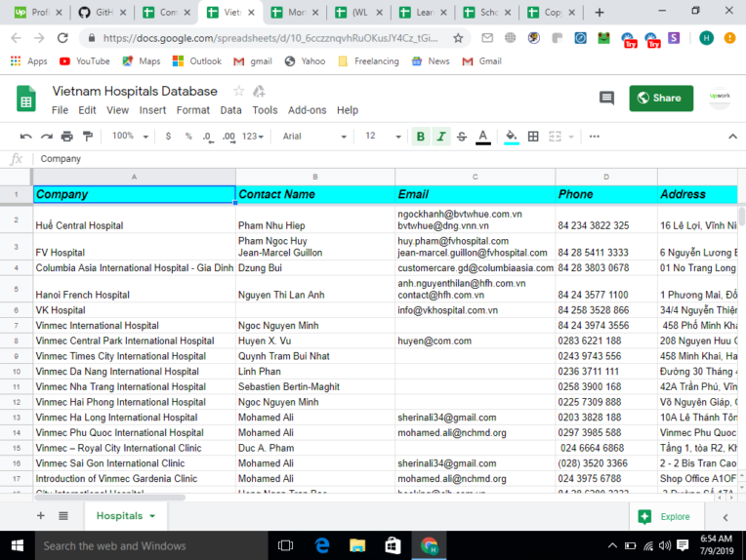This screenshot has width=746, height=560.
Task: Format selection as percent
Action: pyautogui.click(x=188, y=137)
